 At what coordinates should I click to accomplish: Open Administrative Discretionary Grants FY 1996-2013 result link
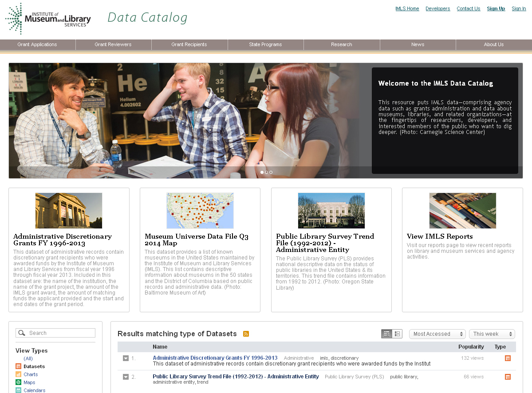215,358
